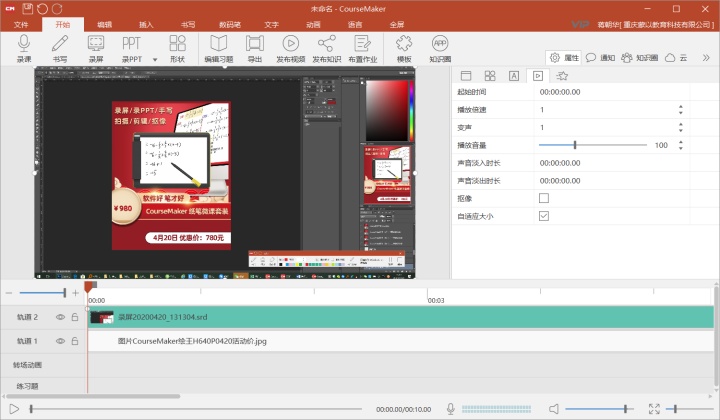This screenshot has height=420, width=720.
Task: Click the 声音淡入时长 time field
Action: click(x=612, y=163)
